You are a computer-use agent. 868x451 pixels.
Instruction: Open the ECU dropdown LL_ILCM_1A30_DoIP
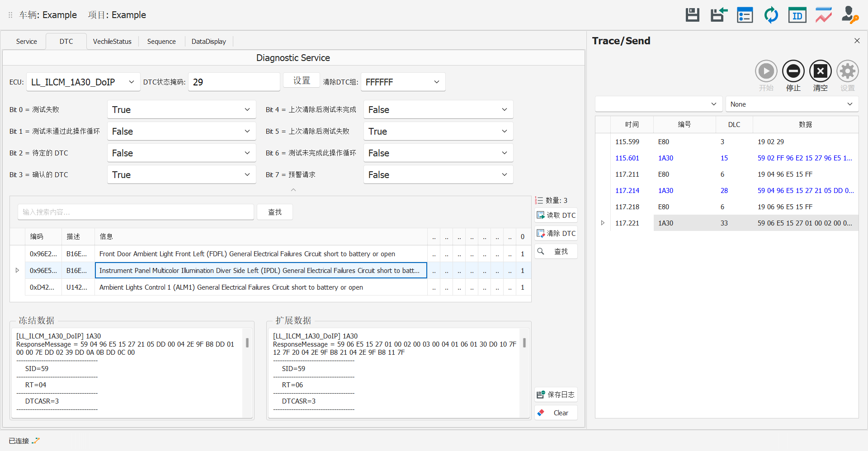pos(83,82)
